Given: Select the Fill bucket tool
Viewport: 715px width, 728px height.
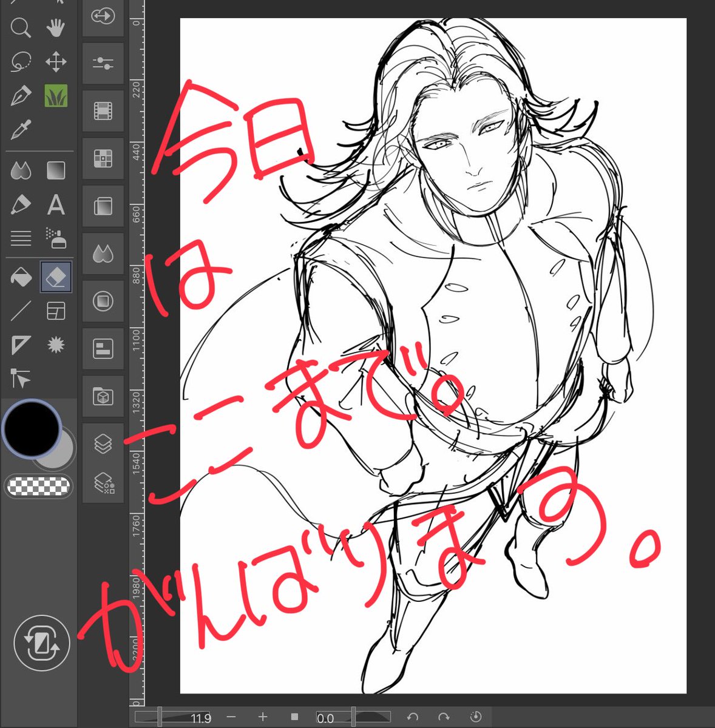Looking at the screenshot, I should pos(21,277).
